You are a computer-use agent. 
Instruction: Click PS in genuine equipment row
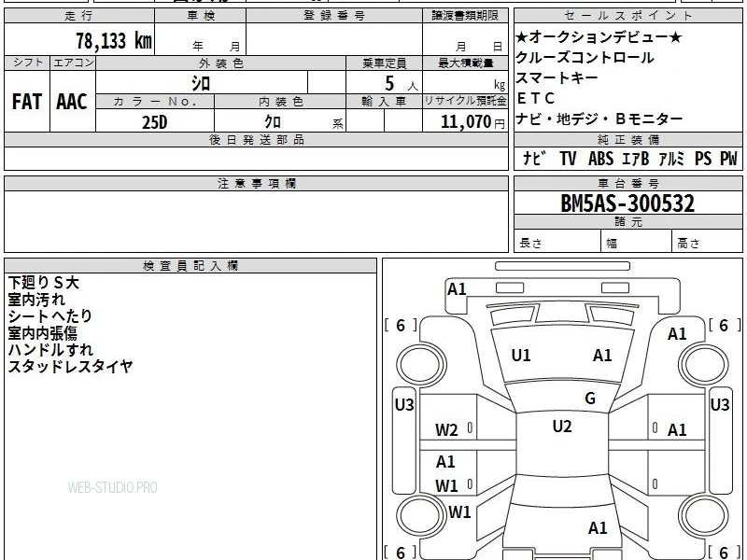coord(703,159)
